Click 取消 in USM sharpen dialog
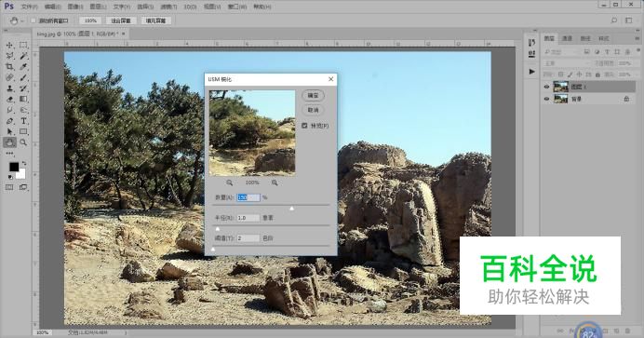The width and height of the screenshot is (644, 338). click(314, 110)
